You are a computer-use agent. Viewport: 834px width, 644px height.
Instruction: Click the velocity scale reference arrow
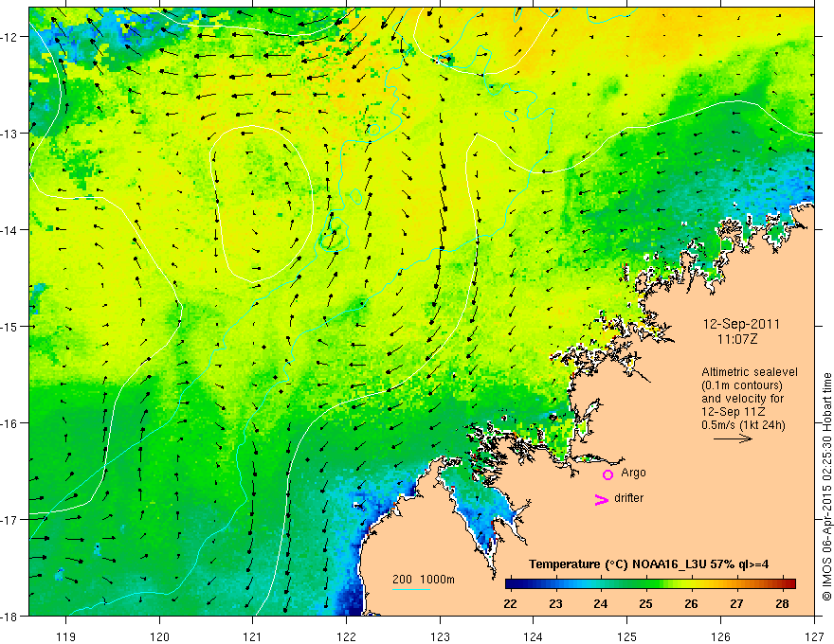pyautogui.click(x=733, y=438)
